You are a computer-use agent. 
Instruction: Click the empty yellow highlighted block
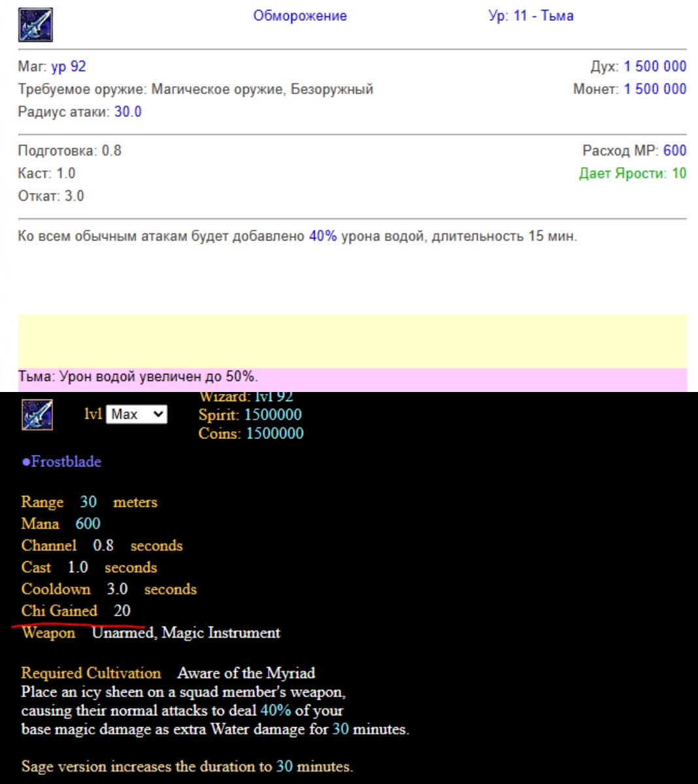352,340
